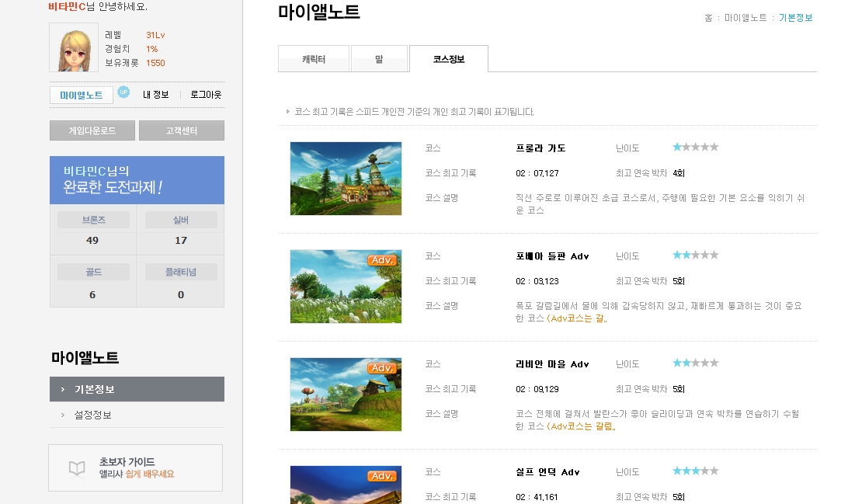The height and width of the screenshot is (504, 848).
Task: Open the 프롤라 가도 course thumbnail
Action: pyautogui.click(x=346, y=179)
